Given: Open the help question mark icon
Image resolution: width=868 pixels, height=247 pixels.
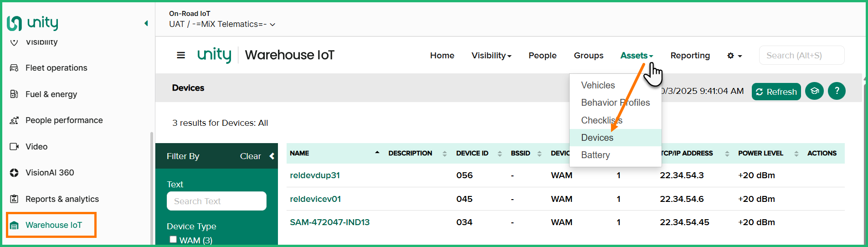Looking at the screenshot, I should (837, 91).
